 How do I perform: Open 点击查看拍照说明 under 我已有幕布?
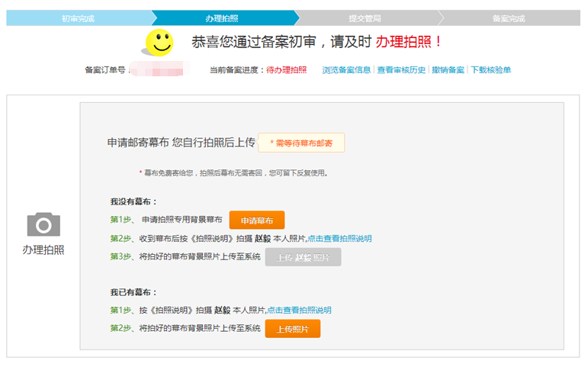point(299,311)
